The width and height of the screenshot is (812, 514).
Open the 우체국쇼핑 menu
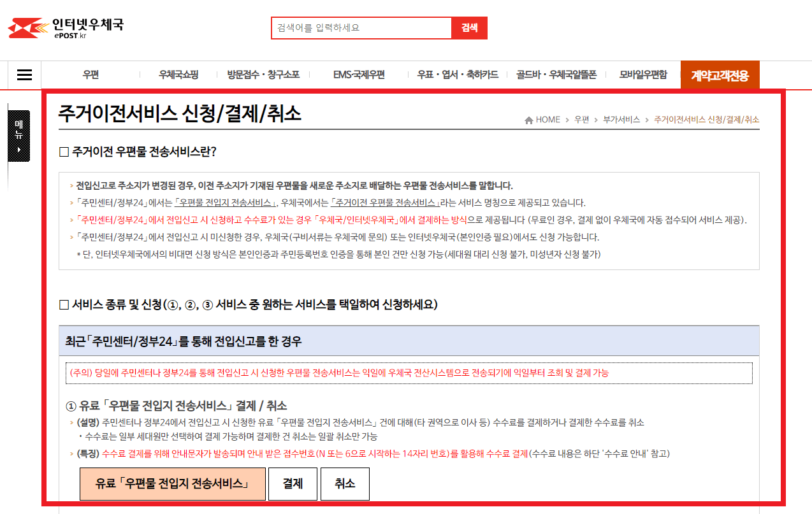[x=178, y=75]
